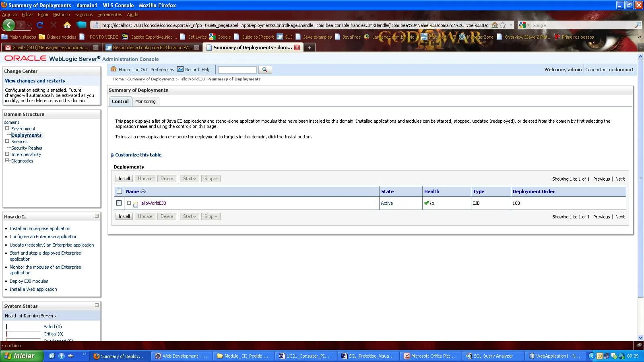Image resolution: width=644 pixels, height=362 pixels.
Task: Click into the browser address bar
Action: [x=295, y=25]
